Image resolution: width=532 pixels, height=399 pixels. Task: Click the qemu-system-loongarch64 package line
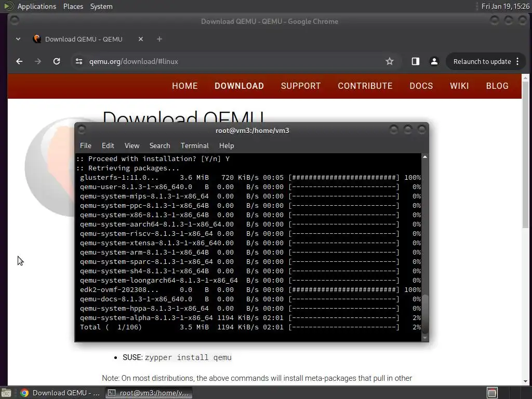pos(250,280)
